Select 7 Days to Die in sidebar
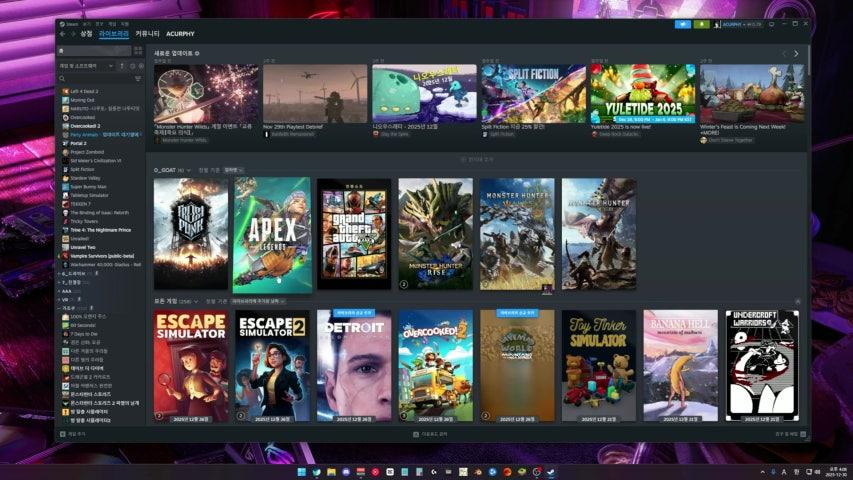Screen dimensions: 853x480 pos(84,334)
